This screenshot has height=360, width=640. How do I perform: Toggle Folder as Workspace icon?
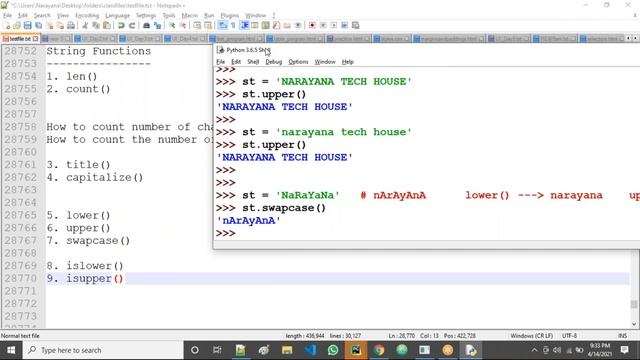coord(287,25)
